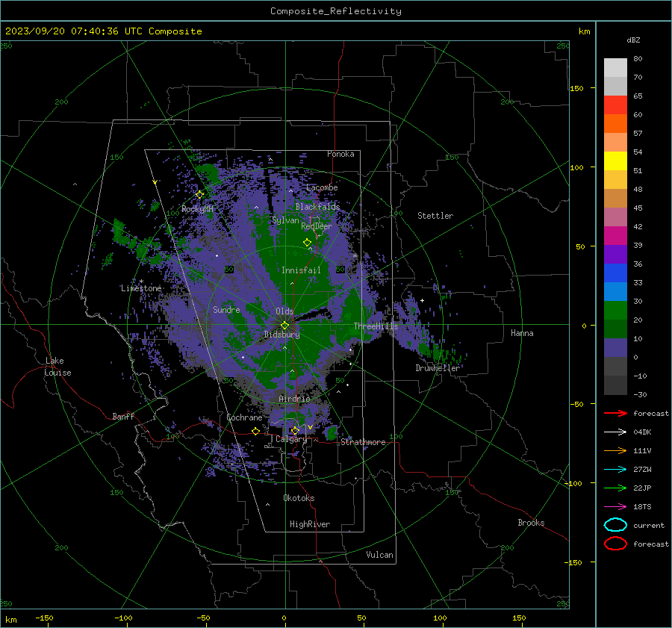Click the Drumheller town label
Screen dimensions: 672x628
(438, 368)
